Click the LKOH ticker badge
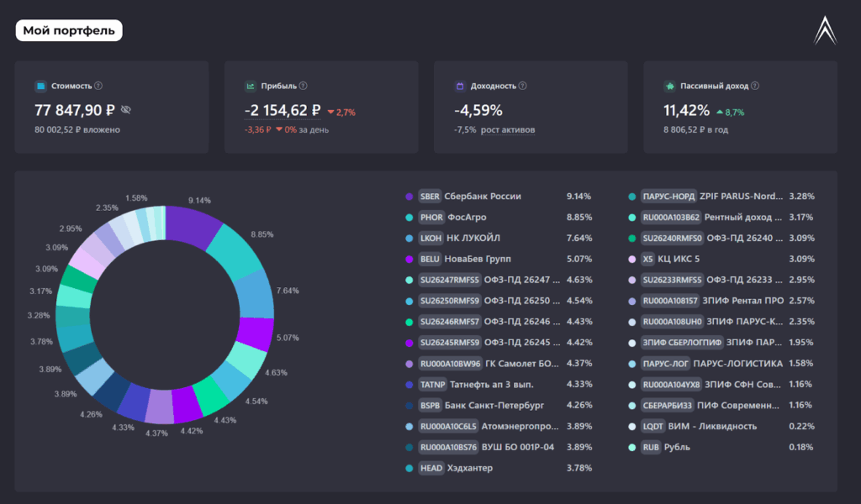Screen dimensions: 861x504 point(430,238)
